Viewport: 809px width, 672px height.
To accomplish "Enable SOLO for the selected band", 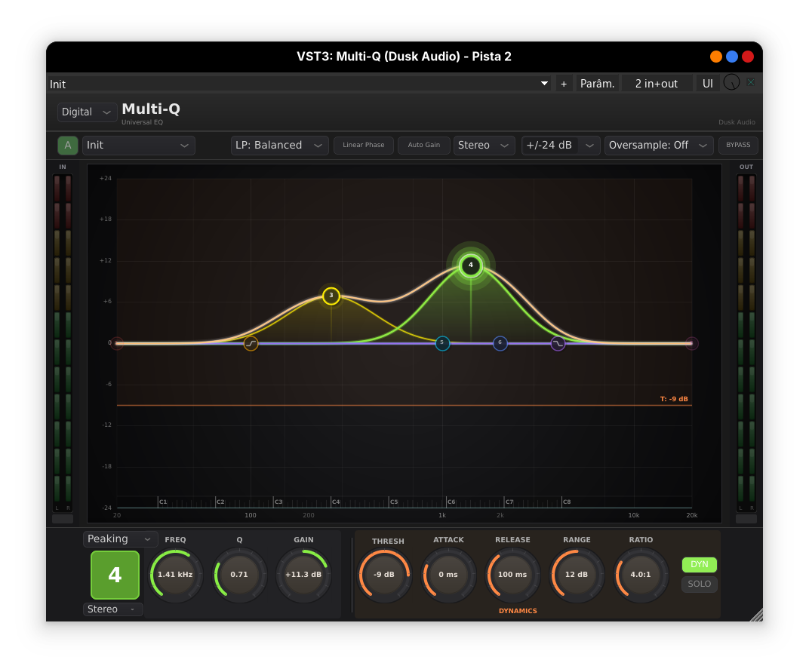I will point(699,584).
